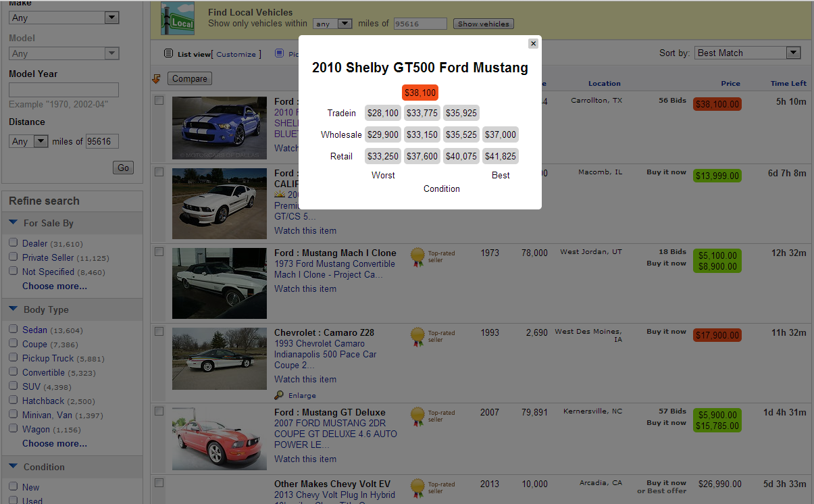Viewport: 814px width, 504px height.
Task: Select the Mustang Mach I Clone checkbox
Action: pyautogui.click(x=159, y=251)
